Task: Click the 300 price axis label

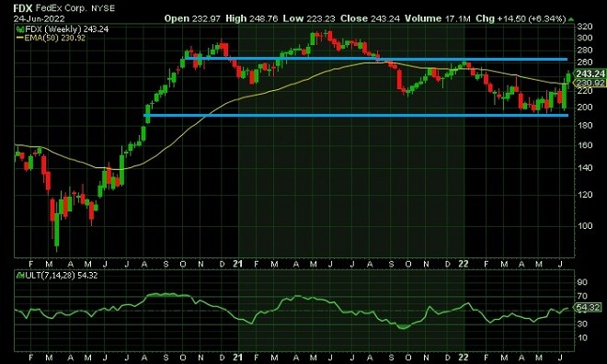Action: coord(585,38)
